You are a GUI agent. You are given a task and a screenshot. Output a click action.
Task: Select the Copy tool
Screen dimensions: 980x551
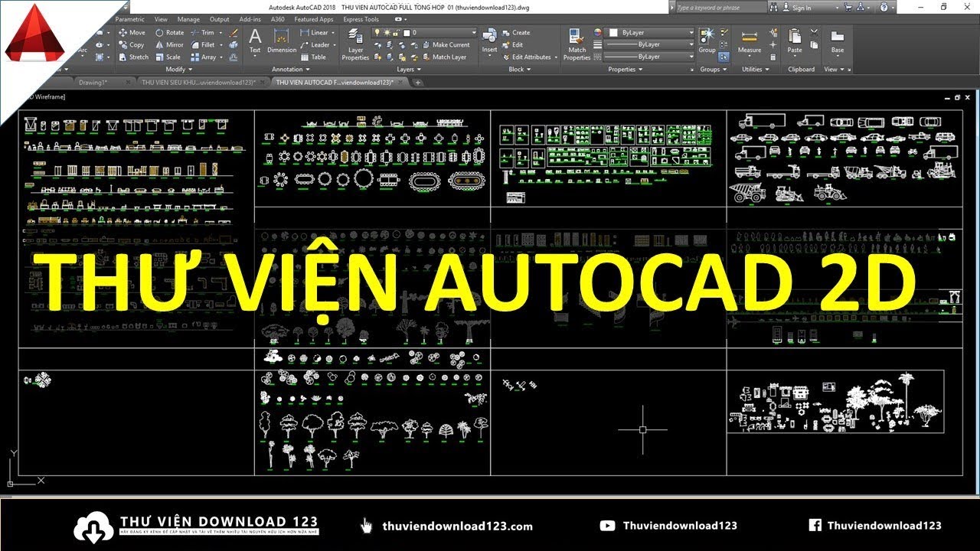(131, 45)
